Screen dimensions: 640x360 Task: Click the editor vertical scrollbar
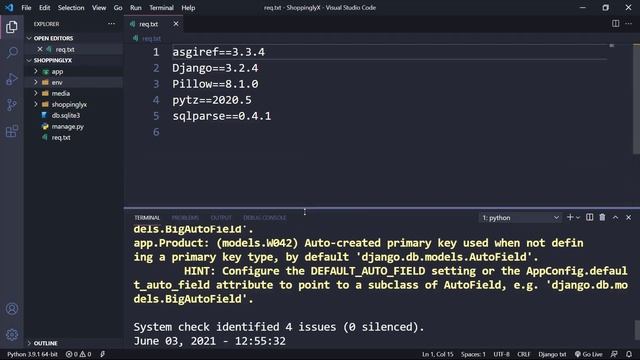point(636,99)
